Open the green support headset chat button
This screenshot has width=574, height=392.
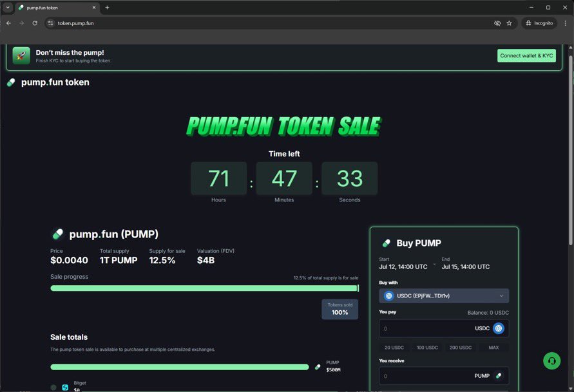(551, 361)
